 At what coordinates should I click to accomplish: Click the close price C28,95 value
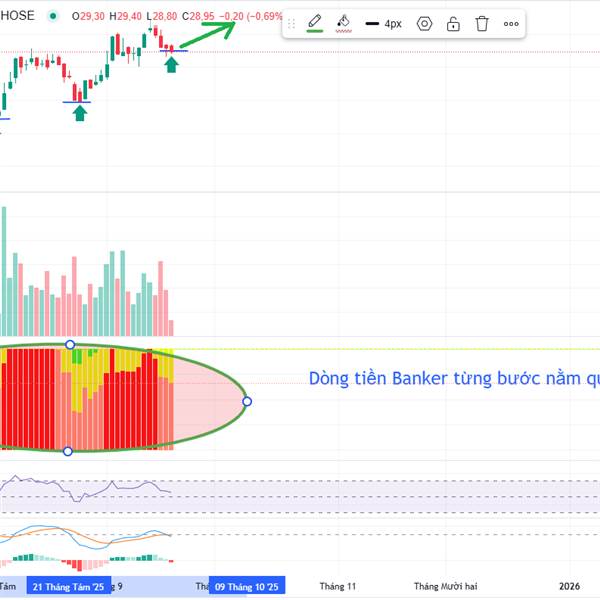coord(198,16)
